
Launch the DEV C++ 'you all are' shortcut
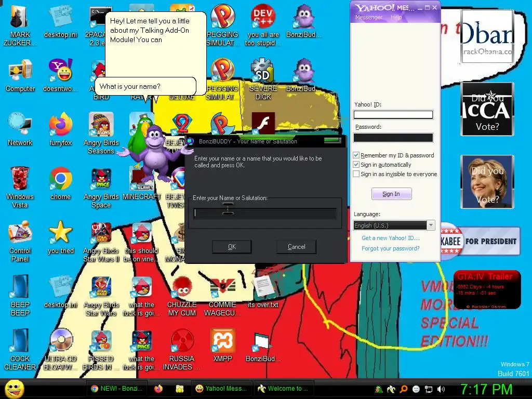point(263,25)
